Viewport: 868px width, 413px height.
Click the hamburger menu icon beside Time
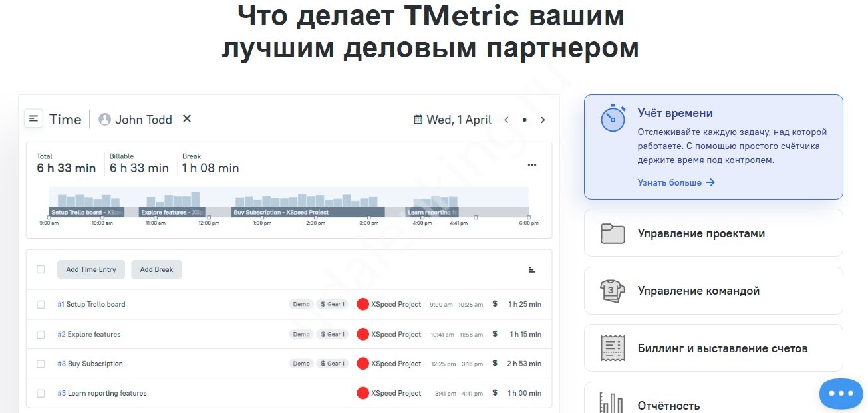tap(34, 118)
